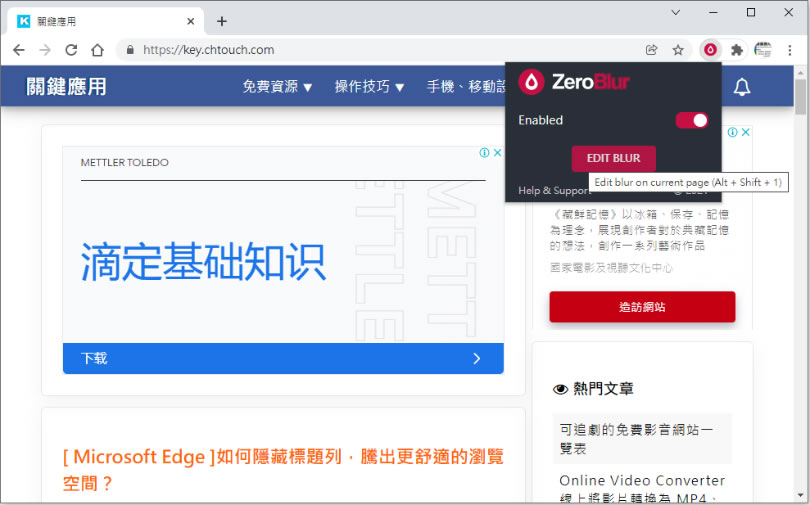Reload the current page
This screenshot has width=810, height=505.
[x=71, y=50]
